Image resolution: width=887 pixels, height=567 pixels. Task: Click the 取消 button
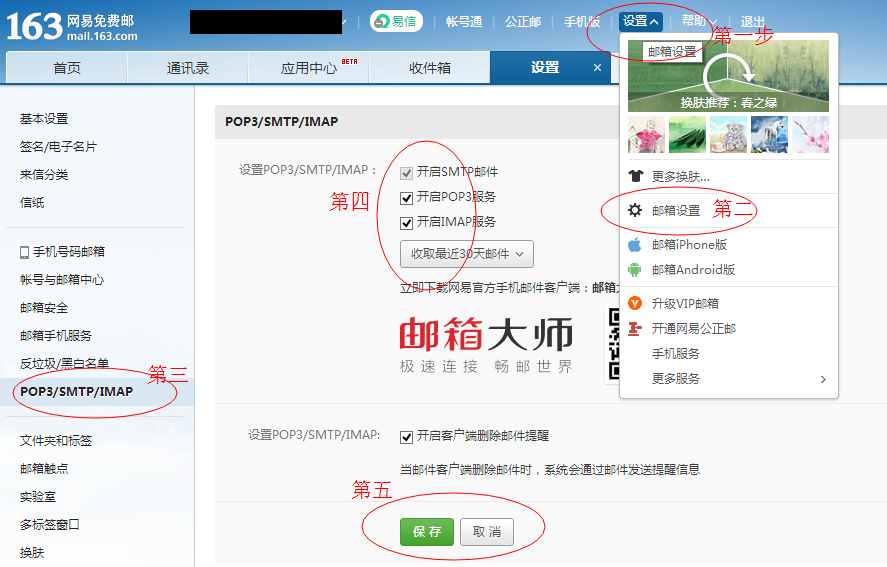tap(486, 532)
